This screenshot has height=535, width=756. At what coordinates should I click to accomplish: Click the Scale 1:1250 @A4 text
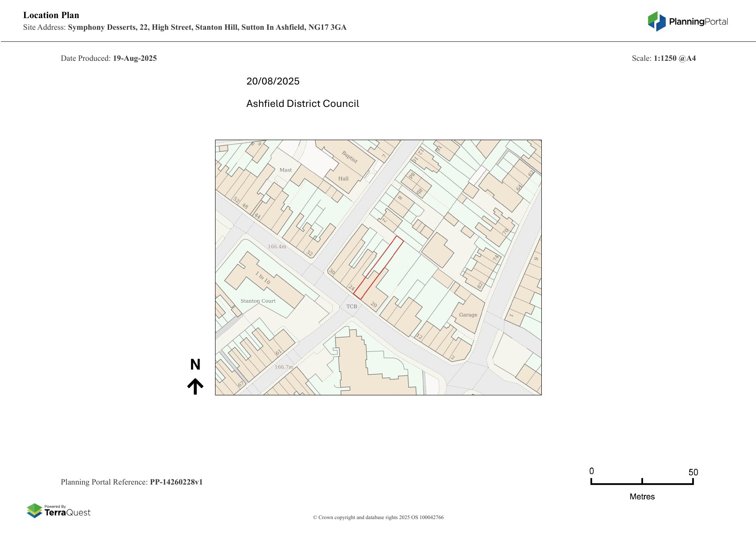(664, 58)
